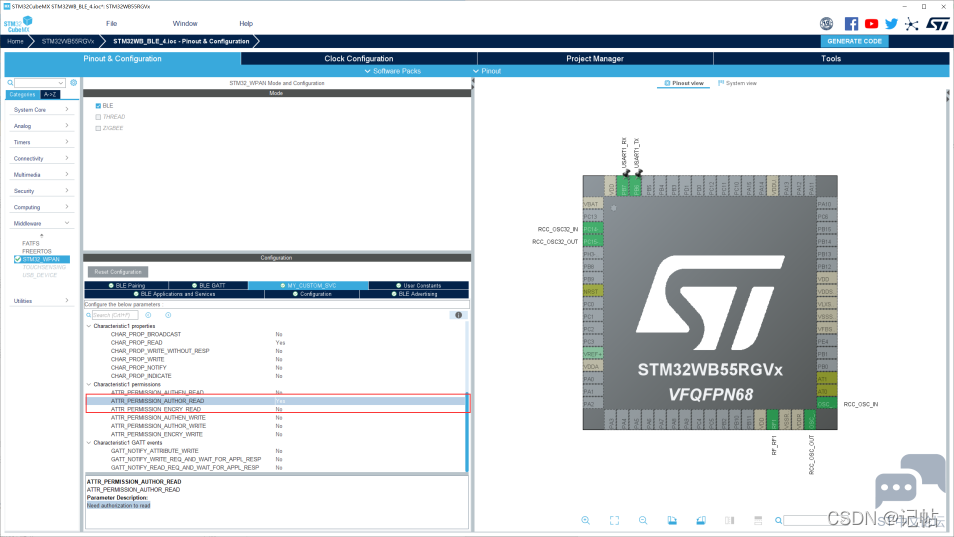Open the BLE Advertising tab

[x=414, y=294]
